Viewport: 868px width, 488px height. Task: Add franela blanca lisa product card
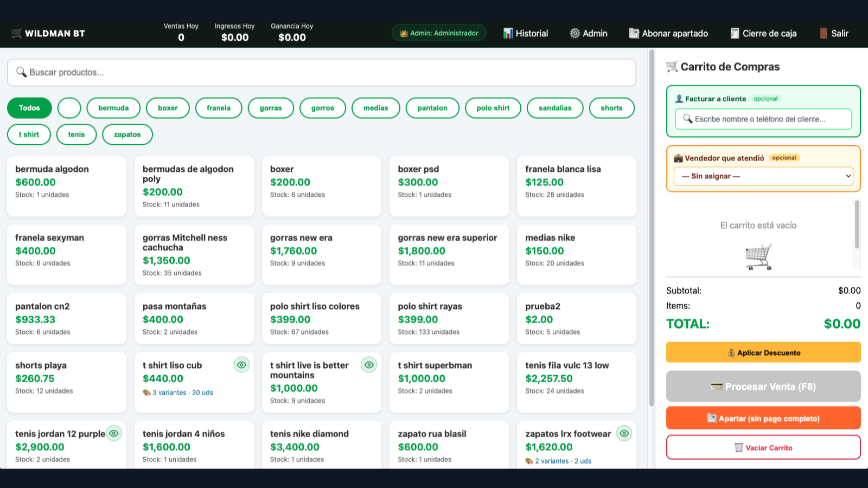[x=577, y=186]
